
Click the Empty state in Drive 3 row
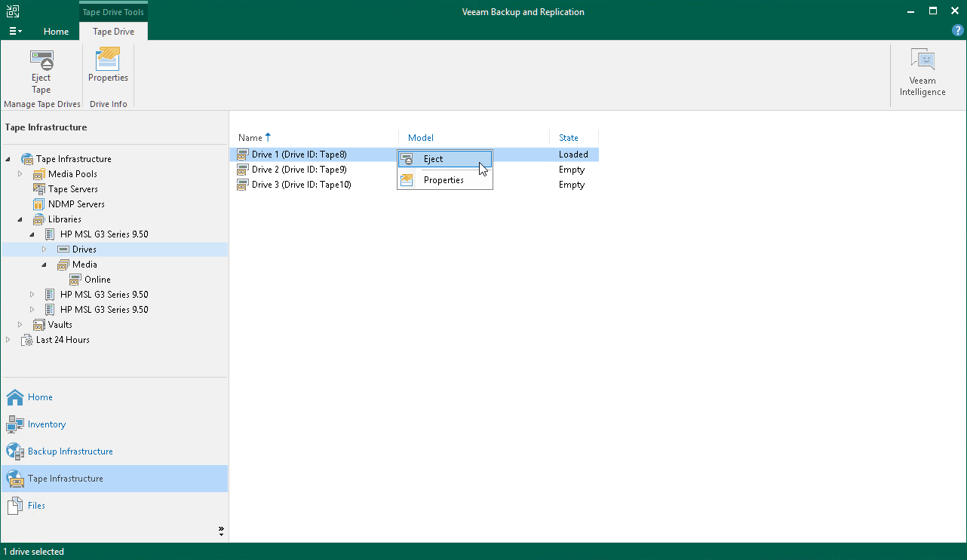coord(572,185)
